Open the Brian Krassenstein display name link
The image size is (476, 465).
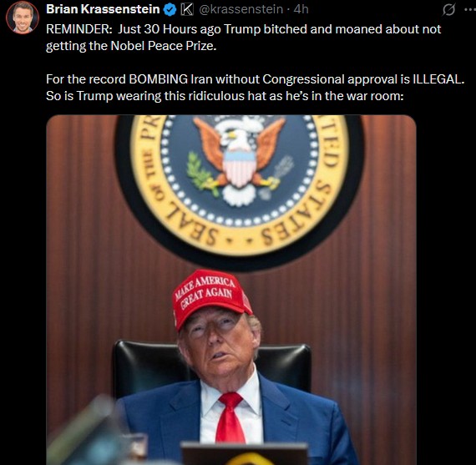click(103, 10)
